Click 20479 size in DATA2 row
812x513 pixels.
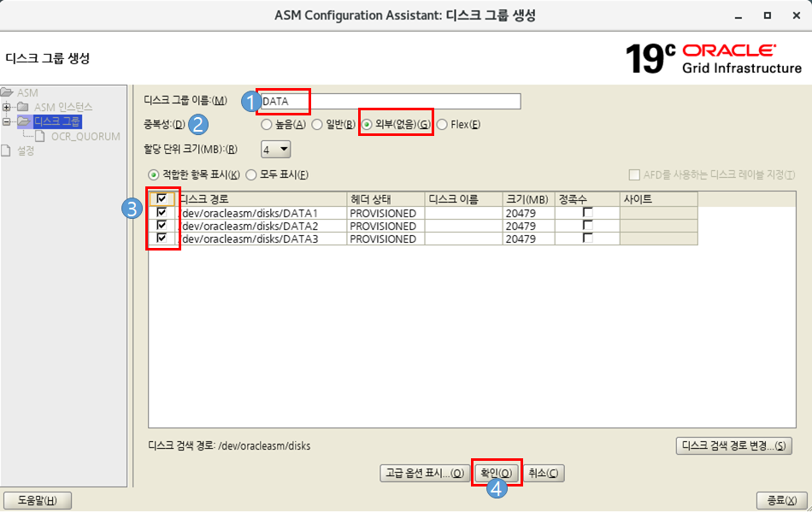[x=529, y=226]
